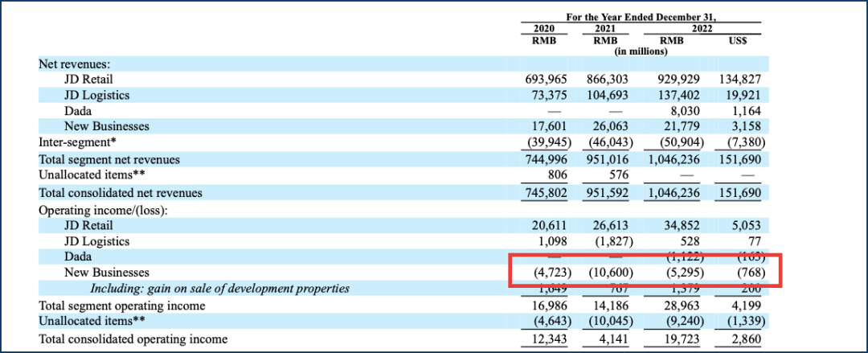Select the "For the Year Ended December 31" heading
Screen dimensions: 868x353
(x=641, y=16)
